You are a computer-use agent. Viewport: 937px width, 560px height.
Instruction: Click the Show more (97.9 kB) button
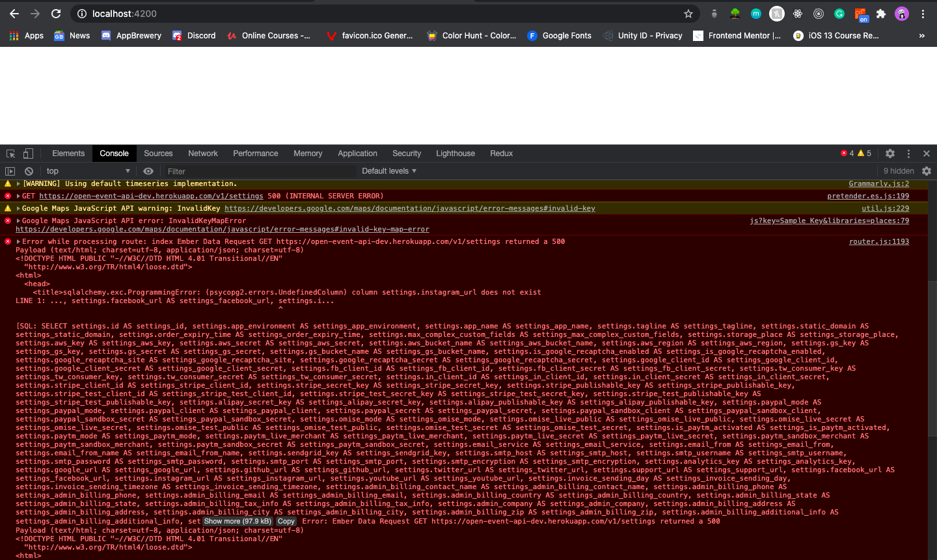[x=238, y=522]
